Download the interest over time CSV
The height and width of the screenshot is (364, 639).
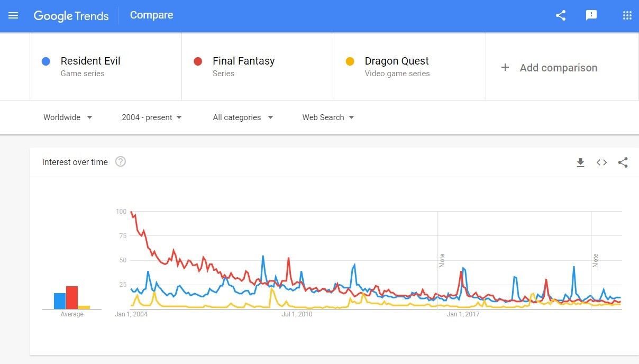tap(580, 162)
